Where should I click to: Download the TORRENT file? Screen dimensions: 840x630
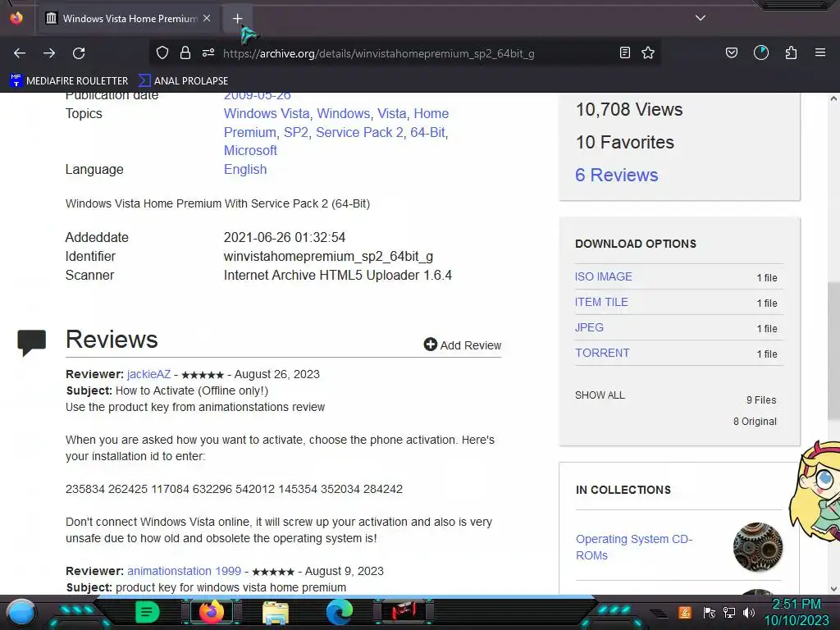(x=602, y=353)
